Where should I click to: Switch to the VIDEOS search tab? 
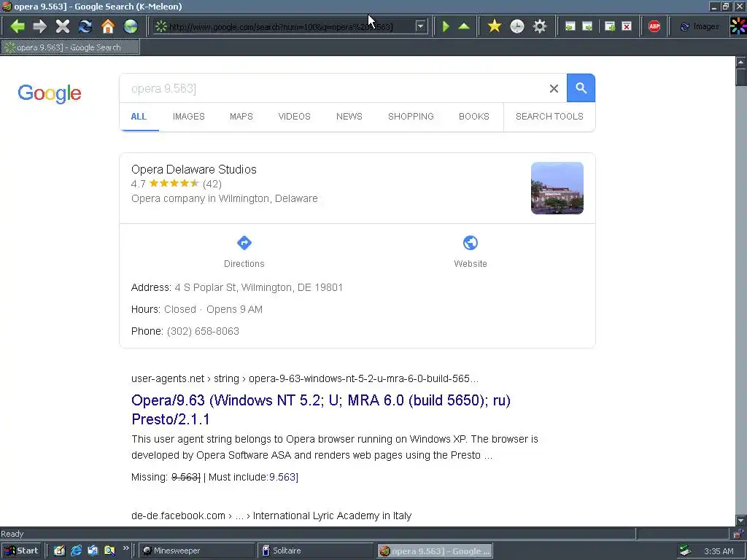coord(295,117)
